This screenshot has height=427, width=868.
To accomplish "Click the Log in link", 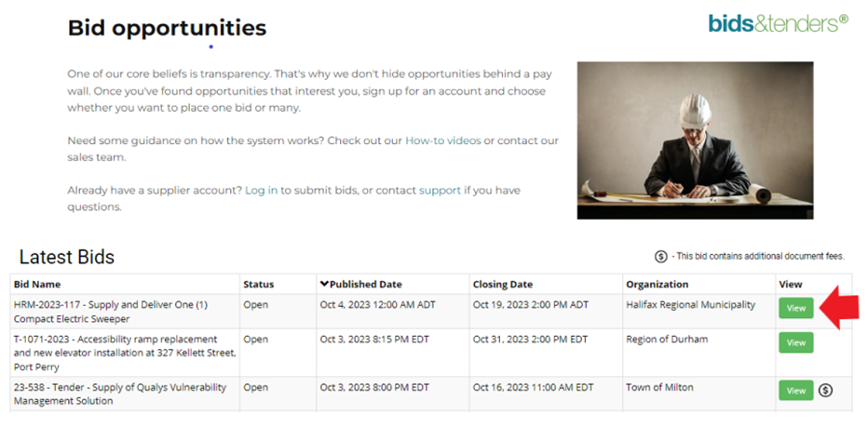I will 262,191.
